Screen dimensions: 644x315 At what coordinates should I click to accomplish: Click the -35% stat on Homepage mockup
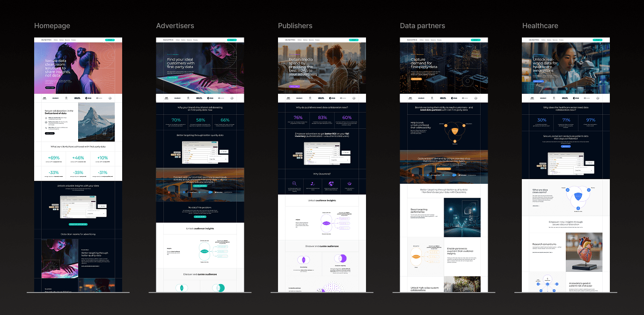[x=78, y=172]
